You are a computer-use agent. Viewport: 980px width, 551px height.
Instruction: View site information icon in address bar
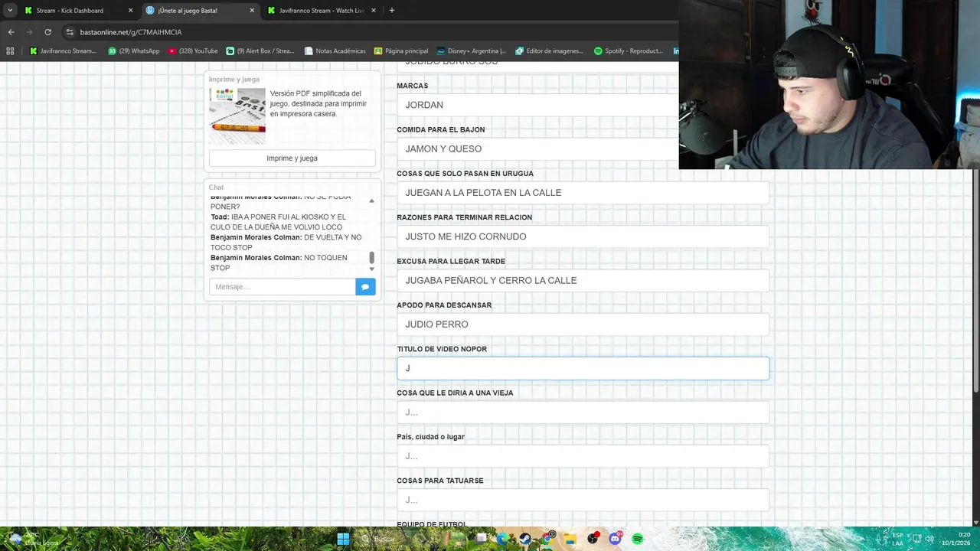(70, 32)
